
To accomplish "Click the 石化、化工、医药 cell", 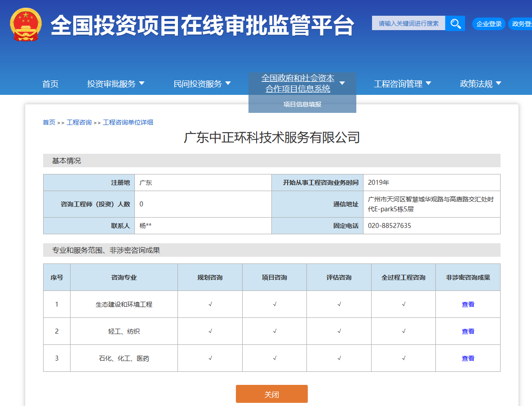I will [x=124, y=358].
